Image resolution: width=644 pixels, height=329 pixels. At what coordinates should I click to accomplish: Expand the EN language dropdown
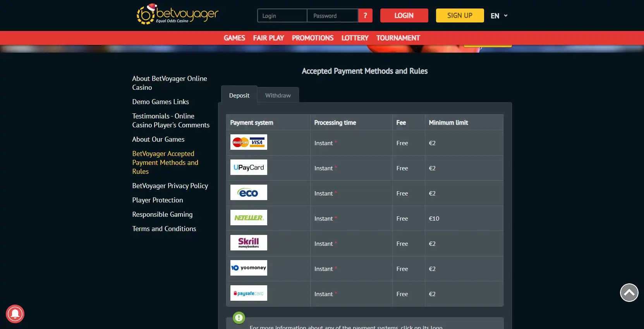499,16
